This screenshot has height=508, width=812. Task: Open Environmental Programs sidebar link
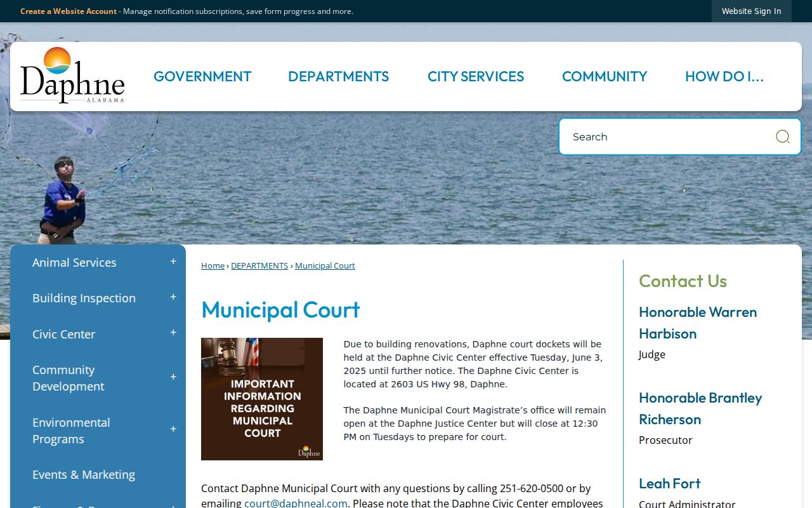(x=71, y=431)
